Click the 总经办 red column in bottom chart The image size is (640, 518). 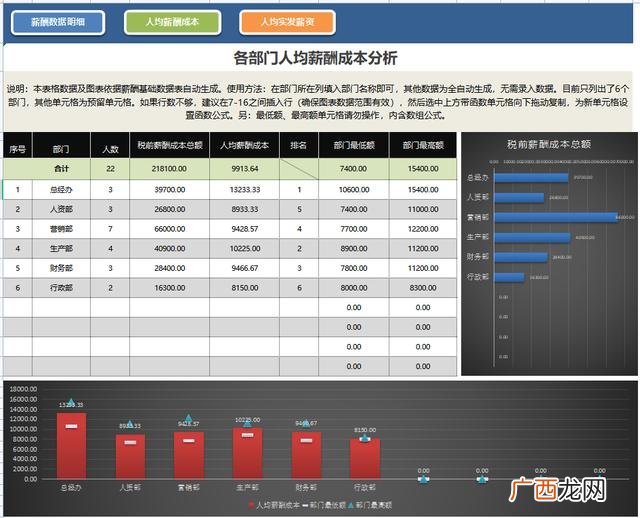click(71, 446)
